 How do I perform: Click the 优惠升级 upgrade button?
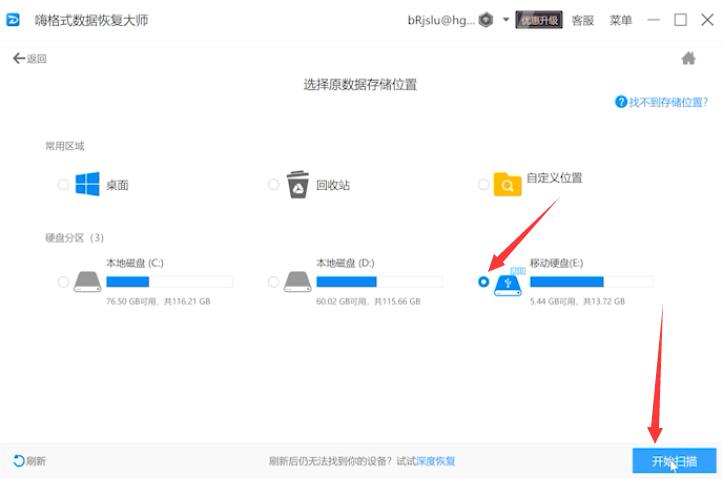(x=539, y=20)
